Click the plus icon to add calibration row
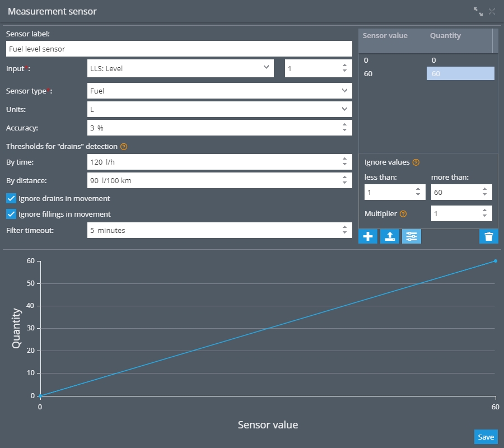Image resolution: width=504 pixels, height=448 pixels. [x=368, y=237]
